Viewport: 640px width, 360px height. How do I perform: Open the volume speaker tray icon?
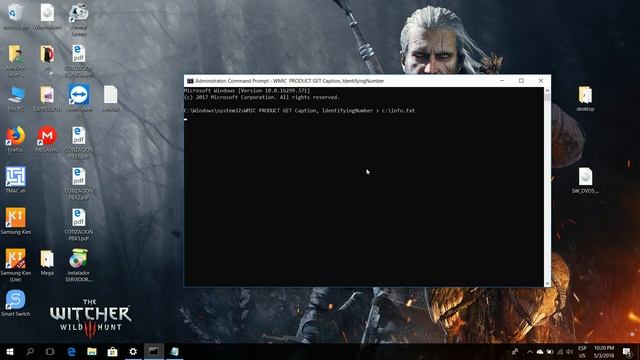coord(569,351)
